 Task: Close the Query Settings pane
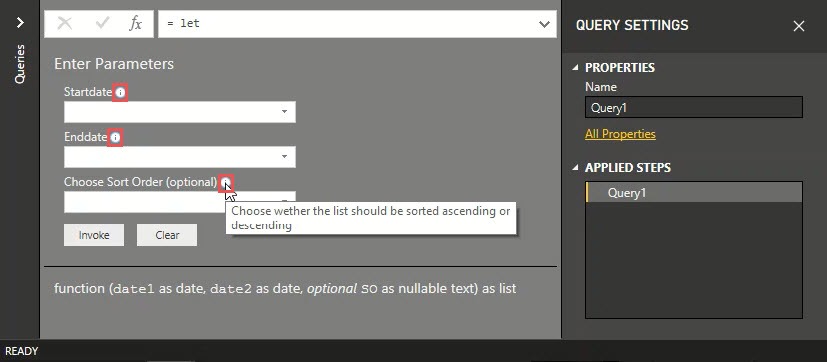(799, 26)
